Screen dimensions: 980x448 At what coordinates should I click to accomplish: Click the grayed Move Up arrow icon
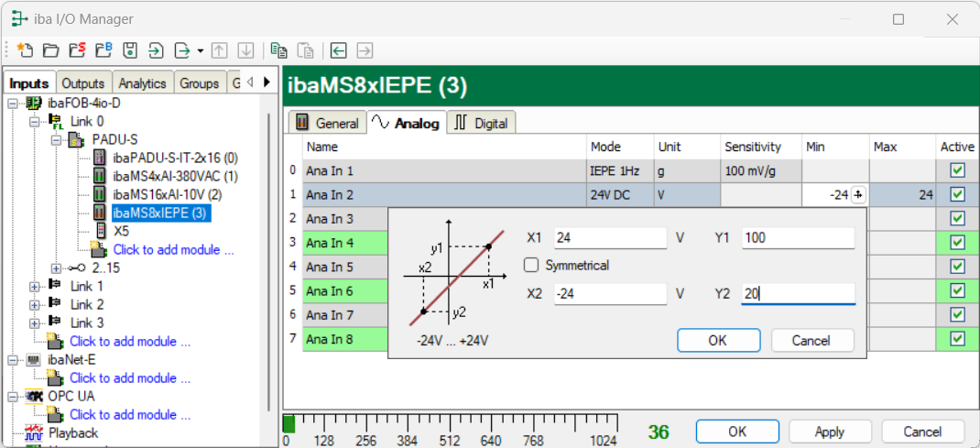[x=219, y=50]
